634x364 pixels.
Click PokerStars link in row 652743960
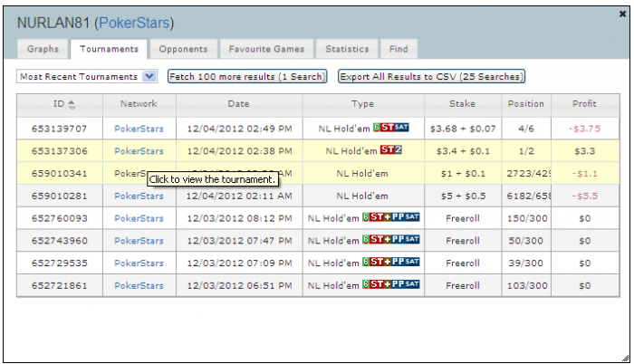(139, 241)
